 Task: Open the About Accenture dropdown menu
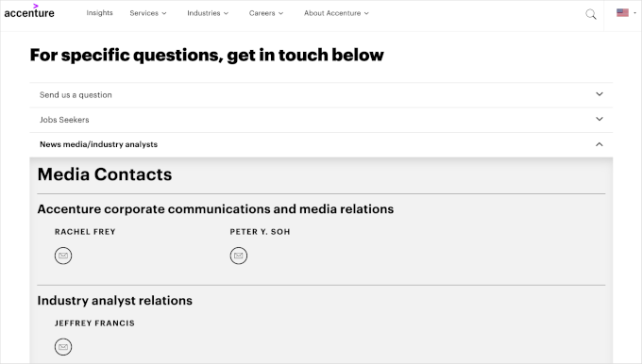tap(336, 13)
